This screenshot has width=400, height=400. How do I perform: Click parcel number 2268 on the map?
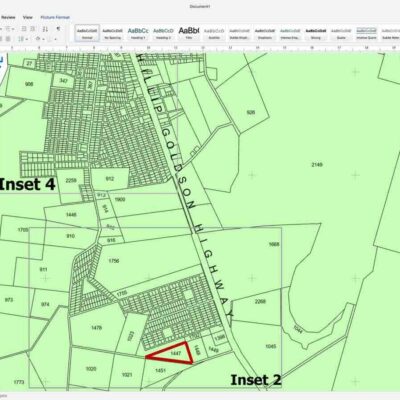[x=260, y=302]
